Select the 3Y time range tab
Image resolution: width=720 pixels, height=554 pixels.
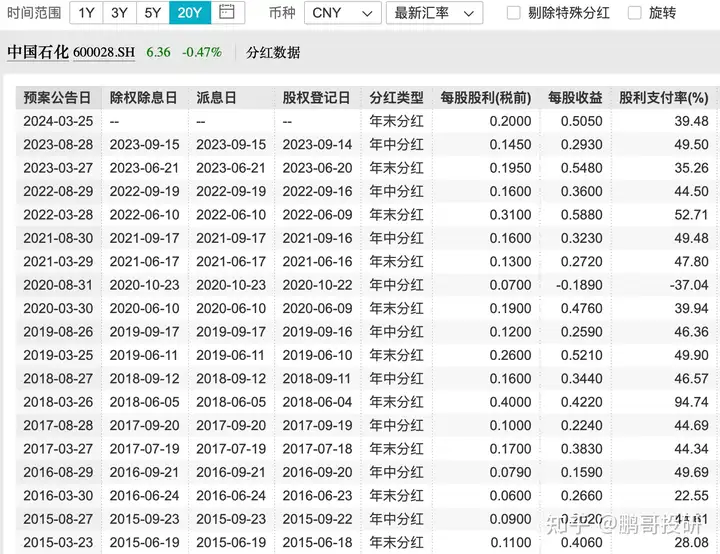(x=119, y=13)
